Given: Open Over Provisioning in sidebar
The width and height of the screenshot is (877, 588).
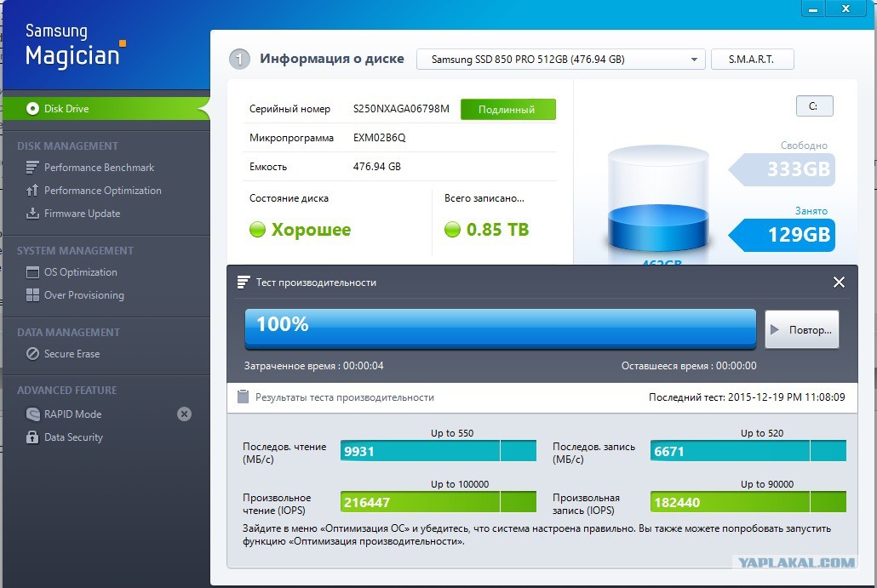Looking at the screenshot, I should coord(84,295).
